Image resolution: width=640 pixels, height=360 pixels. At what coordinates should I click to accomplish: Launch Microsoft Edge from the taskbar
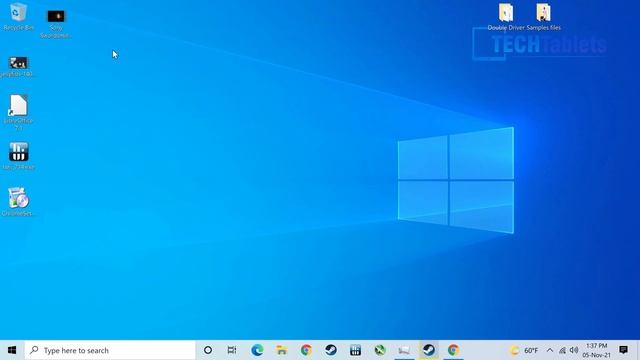(257, 350)
